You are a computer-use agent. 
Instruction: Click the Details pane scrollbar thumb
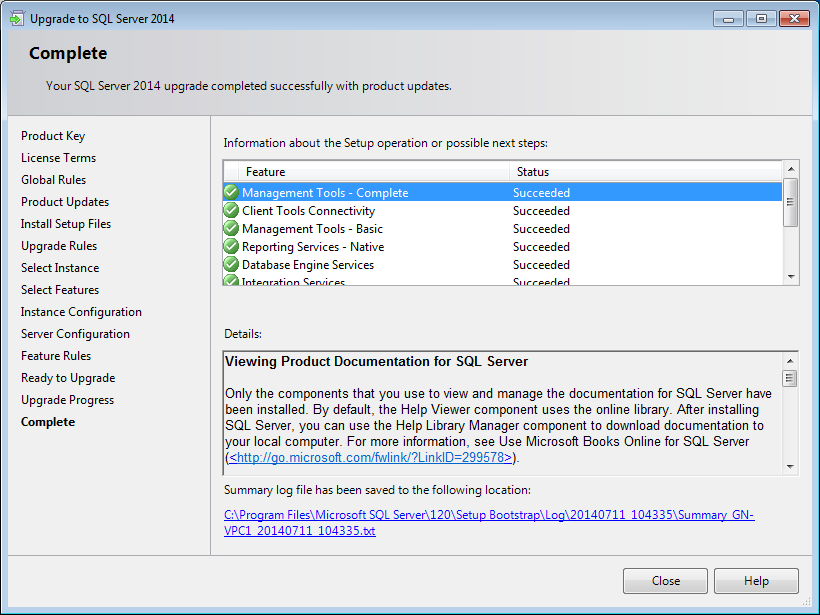pyautogui.click(x=790, y=378)
